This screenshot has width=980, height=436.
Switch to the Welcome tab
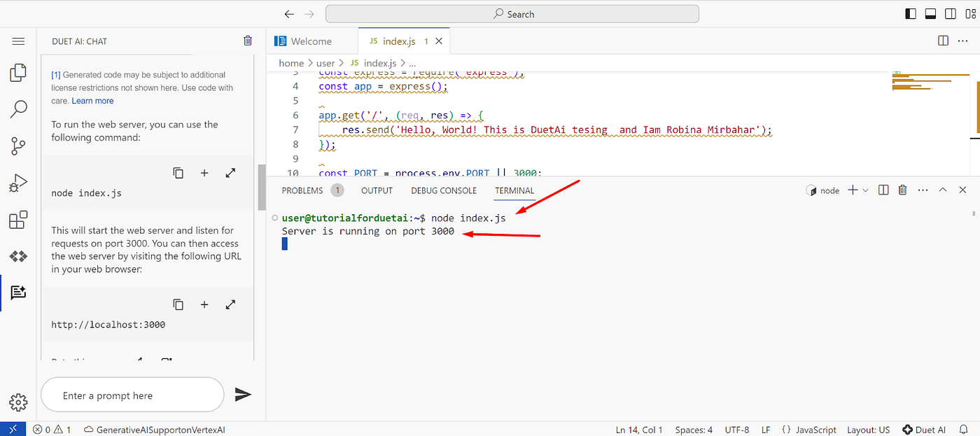tap(311, 41)
